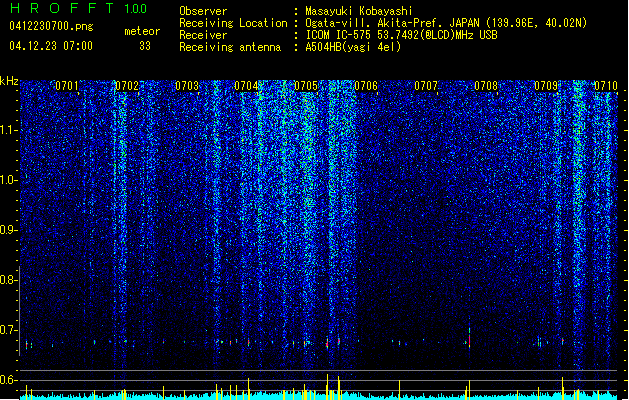Image resolution: width=629 pixels, height=400 pixels.
Task: Click the Receiving Location label
Action: pyautogui.click(x=233, y=23)
